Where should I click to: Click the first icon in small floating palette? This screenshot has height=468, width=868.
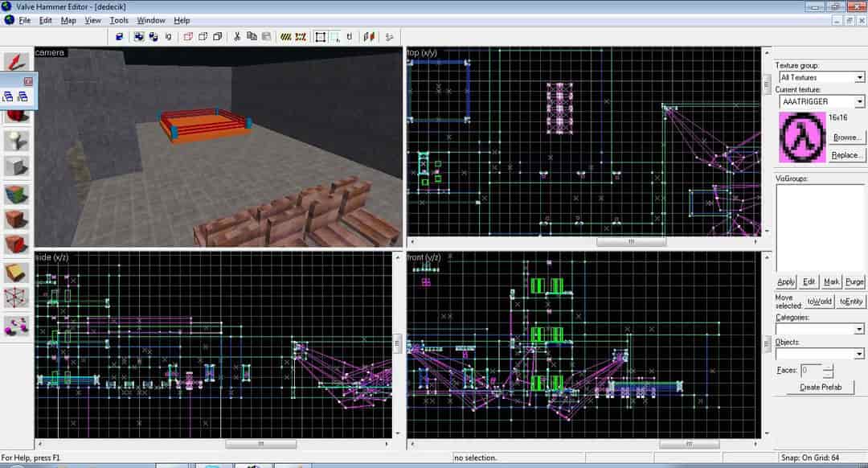pos(8,97)
